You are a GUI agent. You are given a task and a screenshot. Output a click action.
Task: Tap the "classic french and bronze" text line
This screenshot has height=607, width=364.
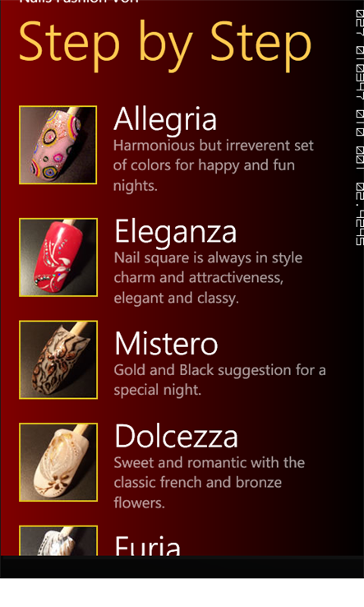click(x=198, y=482)
